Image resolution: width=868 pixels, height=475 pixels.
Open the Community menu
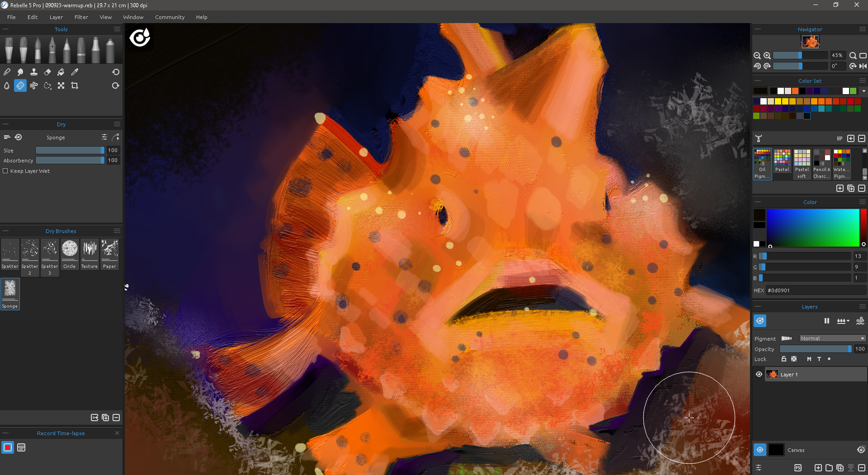click(x=170, y=17)
